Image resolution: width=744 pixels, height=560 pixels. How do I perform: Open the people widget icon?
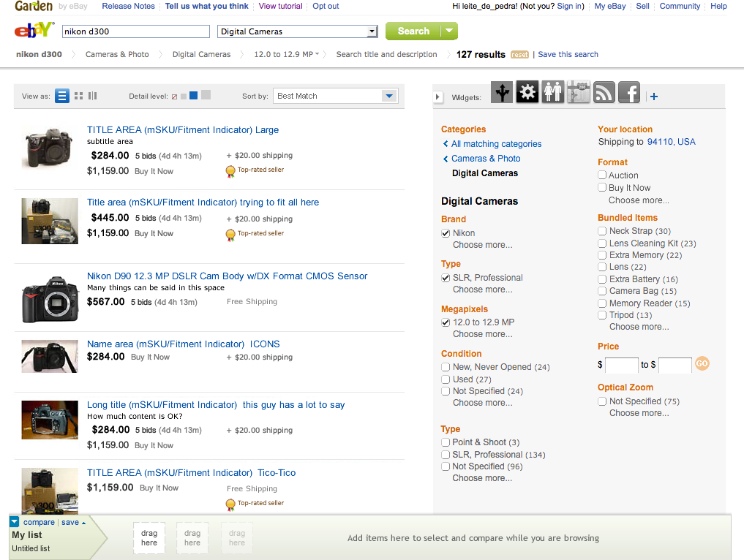click(x=553, y=92)
